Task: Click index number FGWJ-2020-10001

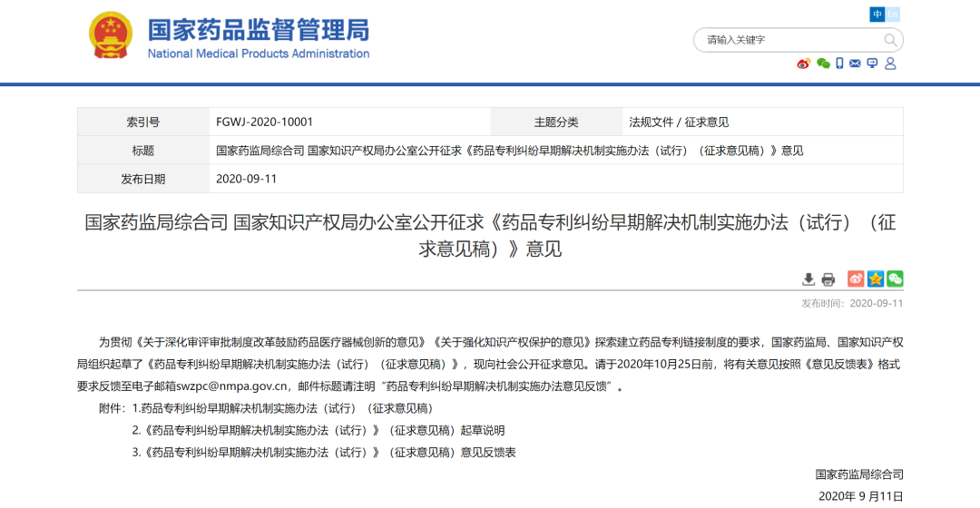Action: [264, 122]
